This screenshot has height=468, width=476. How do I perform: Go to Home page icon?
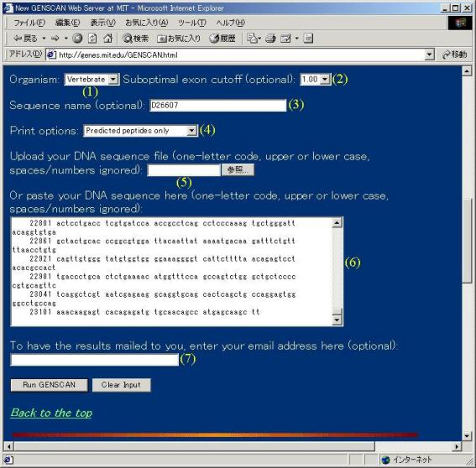coord(107,39)
